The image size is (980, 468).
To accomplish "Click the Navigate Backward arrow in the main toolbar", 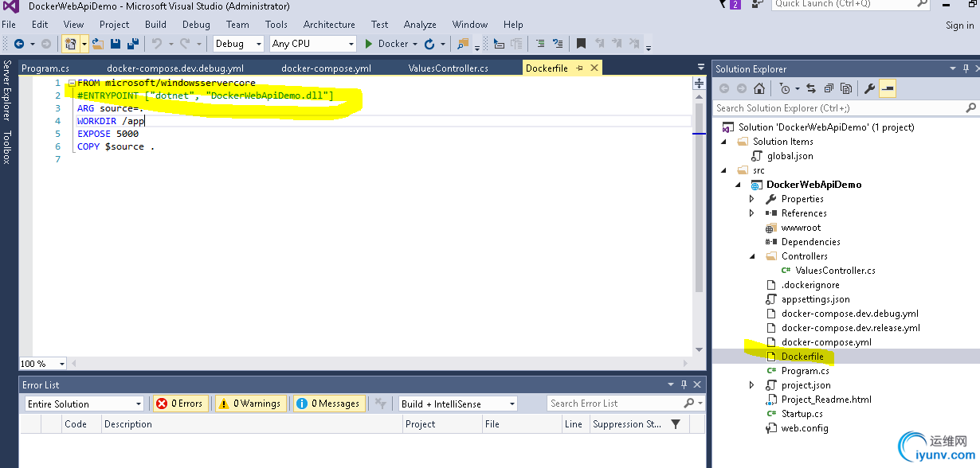I will point(19,44).
